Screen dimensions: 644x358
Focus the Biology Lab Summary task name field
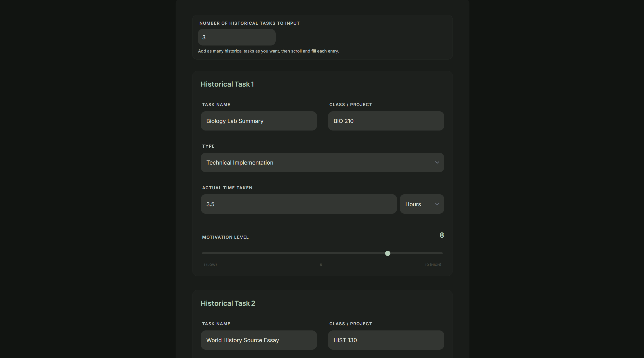tap(258, 121)
